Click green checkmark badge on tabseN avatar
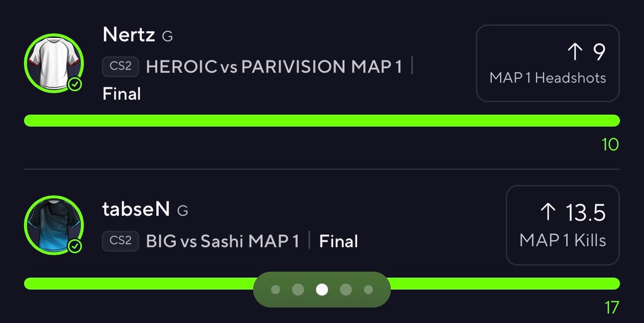644x323 pixels. click(x=75, y=246)
